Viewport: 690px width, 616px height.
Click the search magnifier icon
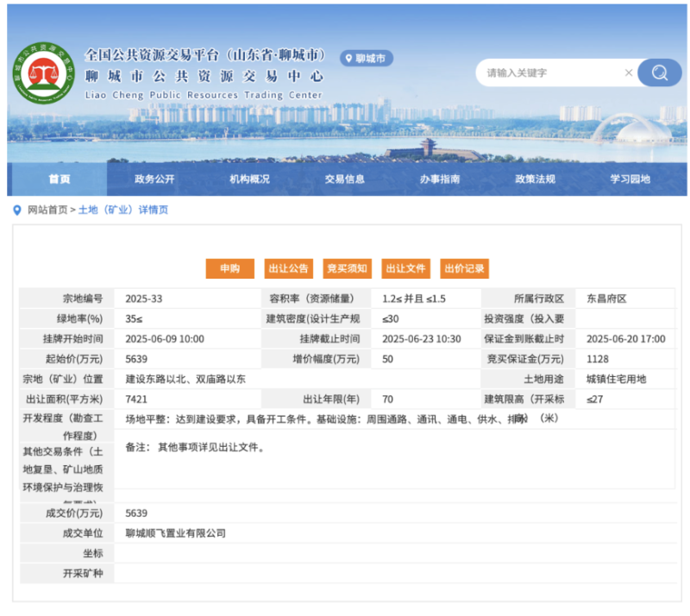coord(659,72)
